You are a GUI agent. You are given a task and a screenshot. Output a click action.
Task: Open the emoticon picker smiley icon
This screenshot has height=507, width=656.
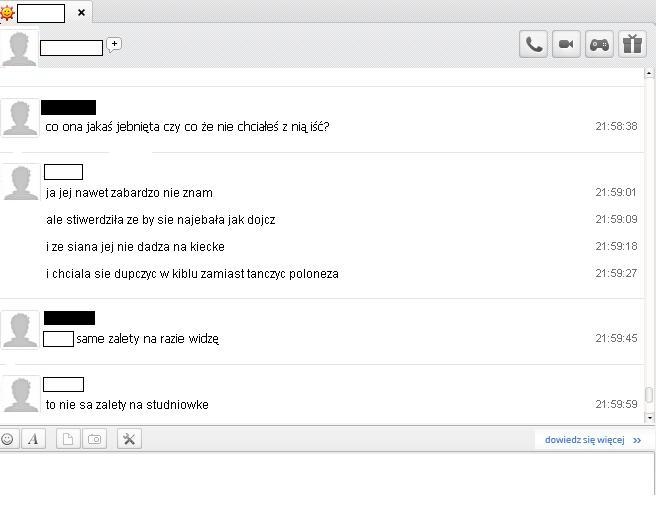pyautogui.click(x=8, y=439)
